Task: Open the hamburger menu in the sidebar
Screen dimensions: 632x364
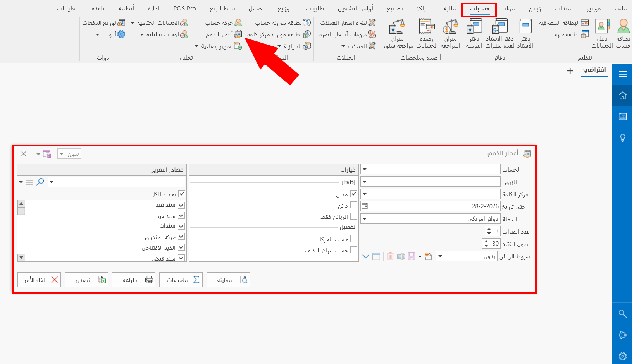Action: pos(623,74)
